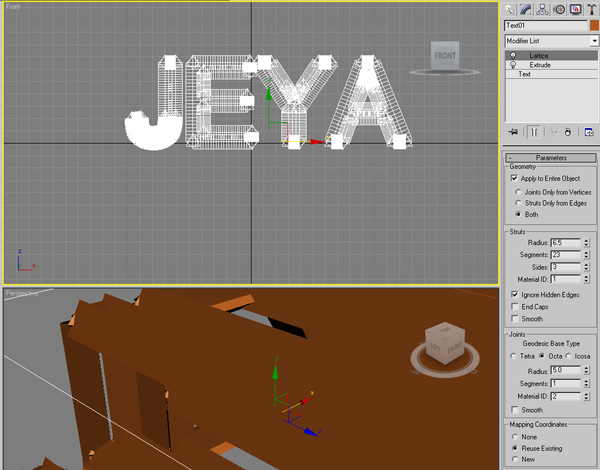Click the Perspective viewport label

pos(22,294)
